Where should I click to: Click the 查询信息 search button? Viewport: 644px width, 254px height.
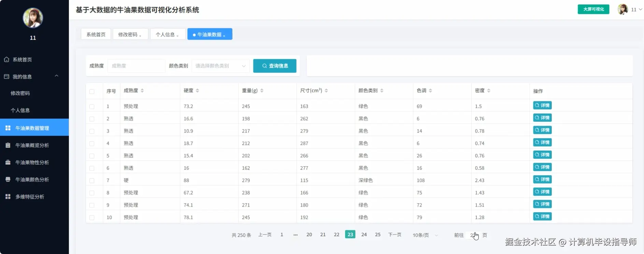tap(275, 66)
